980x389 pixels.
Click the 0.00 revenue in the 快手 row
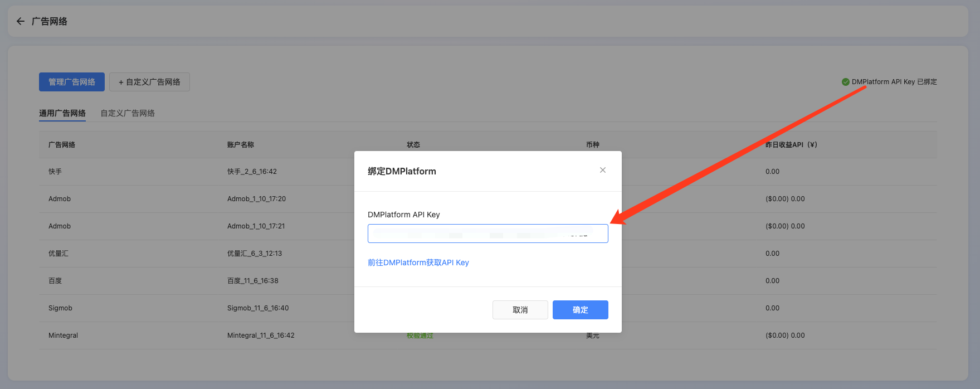pyautogui.click(x=772, y=172)
